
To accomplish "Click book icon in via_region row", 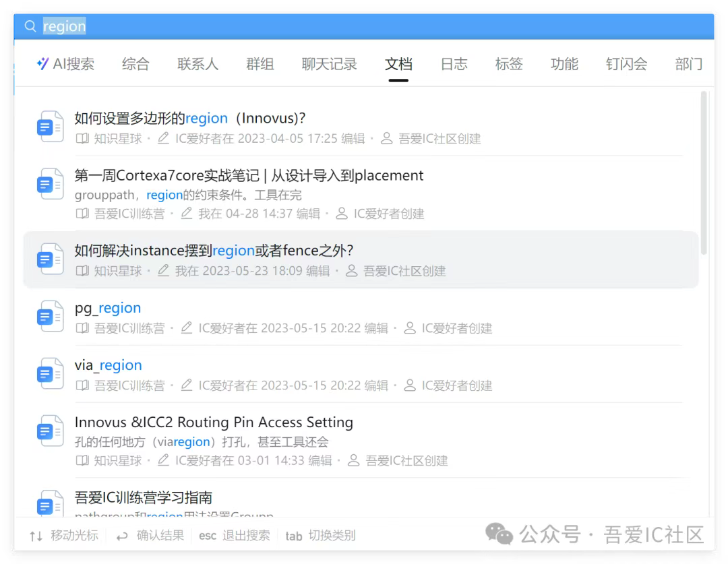I will (x=82, y=385).
